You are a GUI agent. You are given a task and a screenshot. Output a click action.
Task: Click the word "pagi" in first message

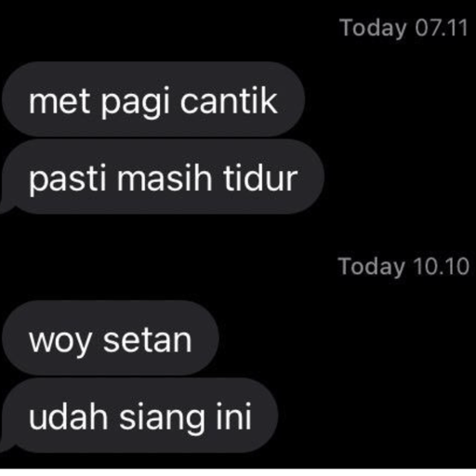coord(135,103)
